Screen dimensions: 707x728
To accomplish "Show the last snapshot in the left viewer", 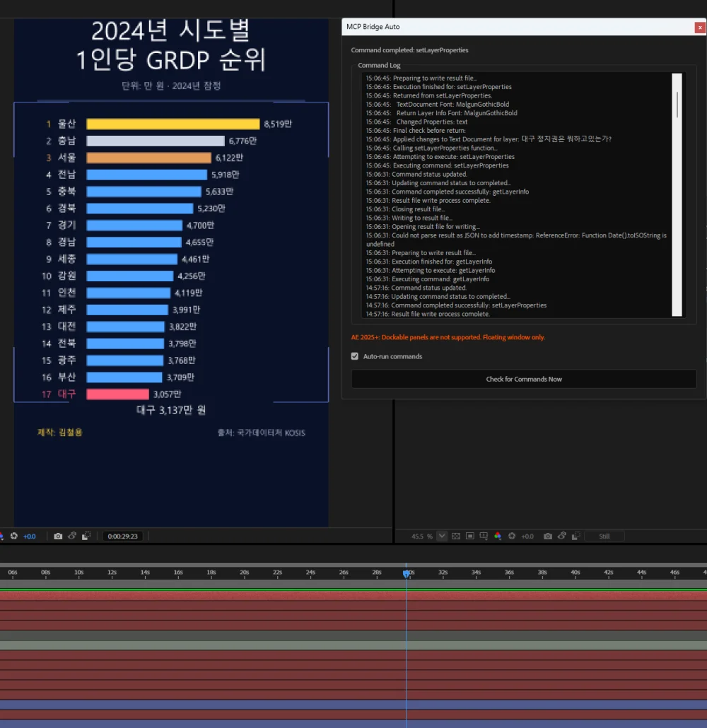I will (x=72, y=536).
